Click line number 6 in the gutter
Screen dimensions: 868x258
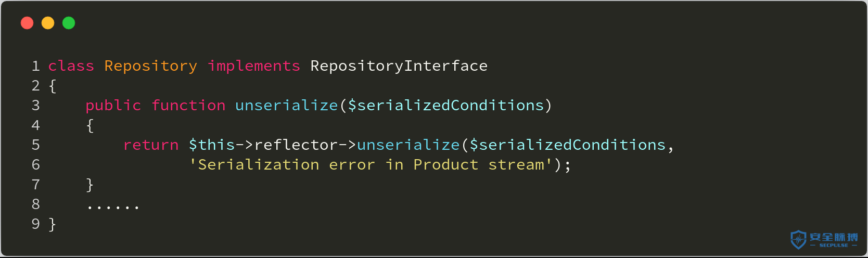tap(36, 165)
